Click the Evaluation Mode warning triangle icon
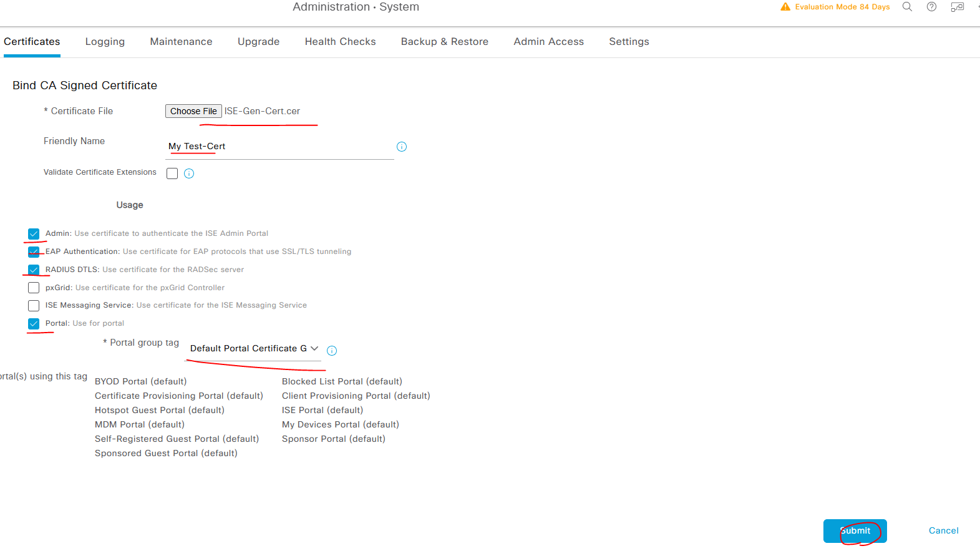The image size is (980, 556). click(x=785, y=7)
